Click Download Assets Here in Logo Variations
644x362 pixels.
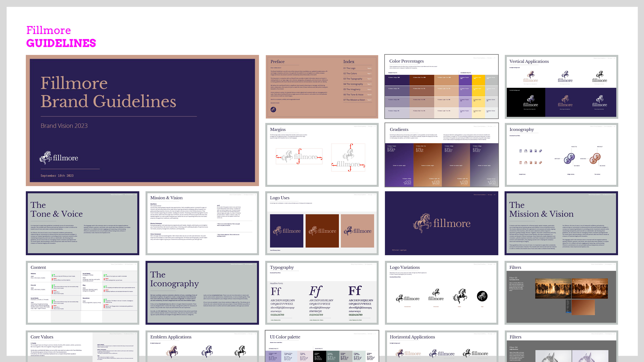pos(395,277)
